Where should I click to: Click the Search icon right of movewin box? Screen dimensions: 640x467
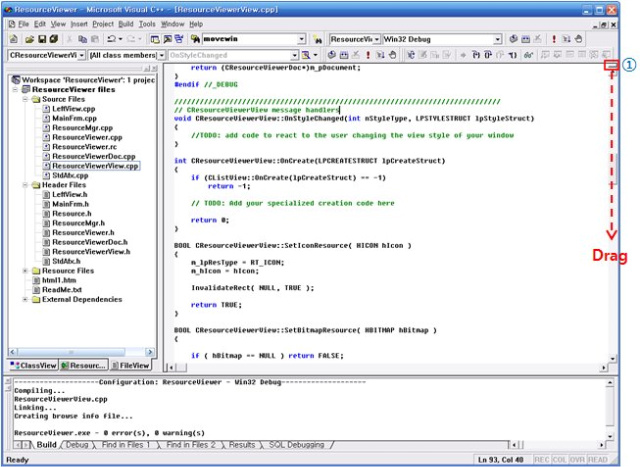click(317, 39)
